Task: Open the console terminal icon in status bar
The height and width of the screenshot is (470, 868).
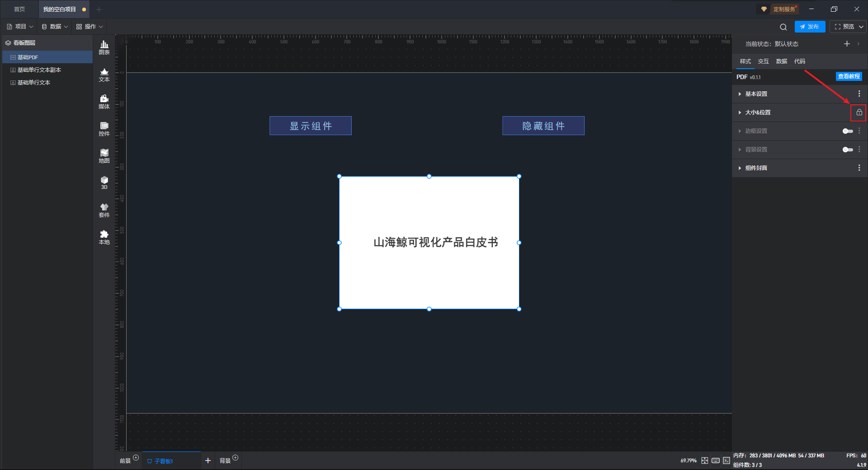Action: pos(726,461)
